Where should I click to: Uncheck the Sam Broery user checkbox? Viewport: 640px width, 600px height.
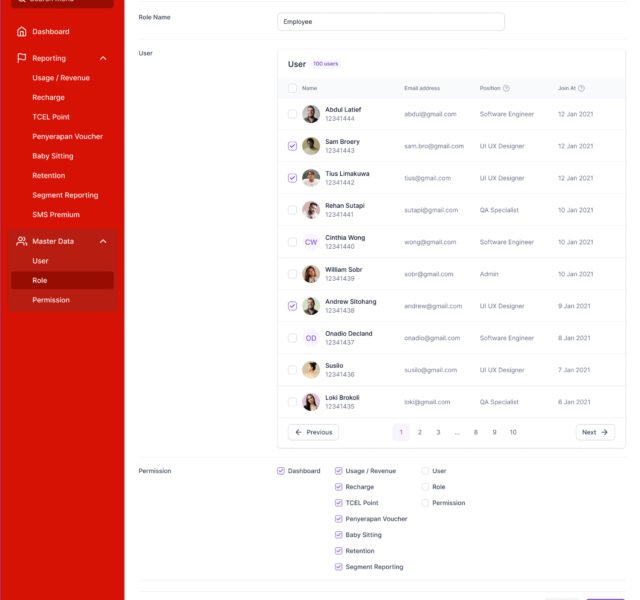[x=292, y=146]
